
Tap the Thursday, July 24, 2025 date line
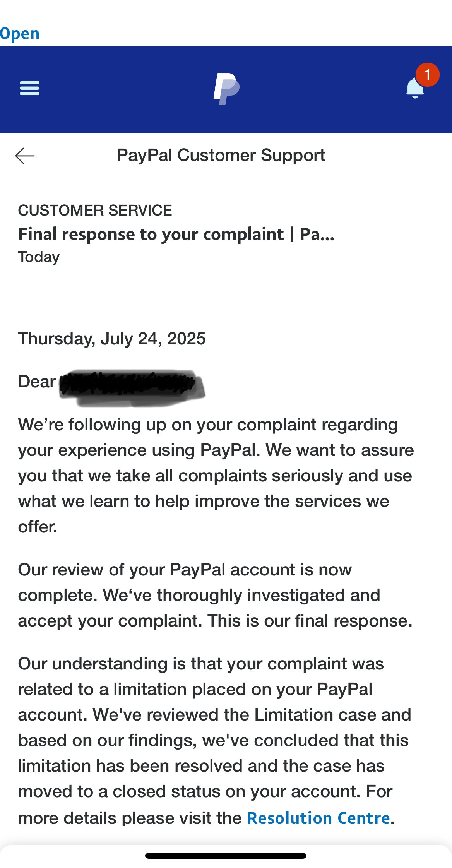point(112,339)
